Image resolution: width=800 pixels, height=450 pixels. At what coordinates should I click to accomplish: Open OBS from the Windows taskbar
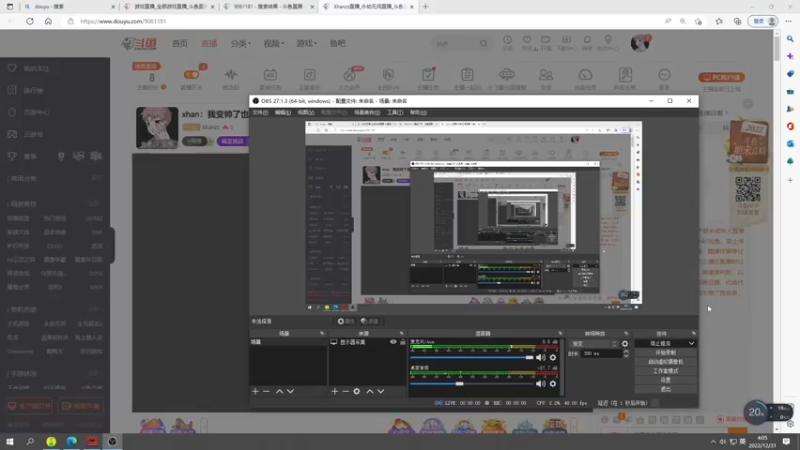coord(112,441)
